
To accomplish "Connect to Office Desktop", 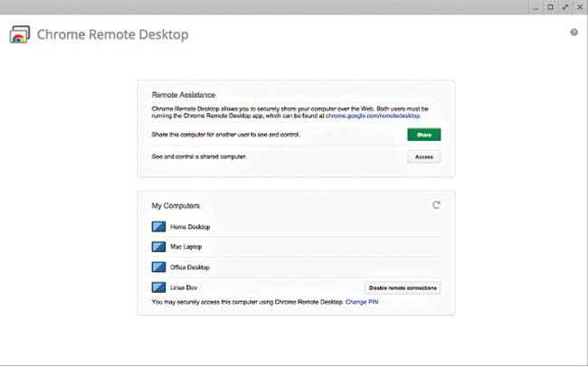I will [x=190, y=268].
